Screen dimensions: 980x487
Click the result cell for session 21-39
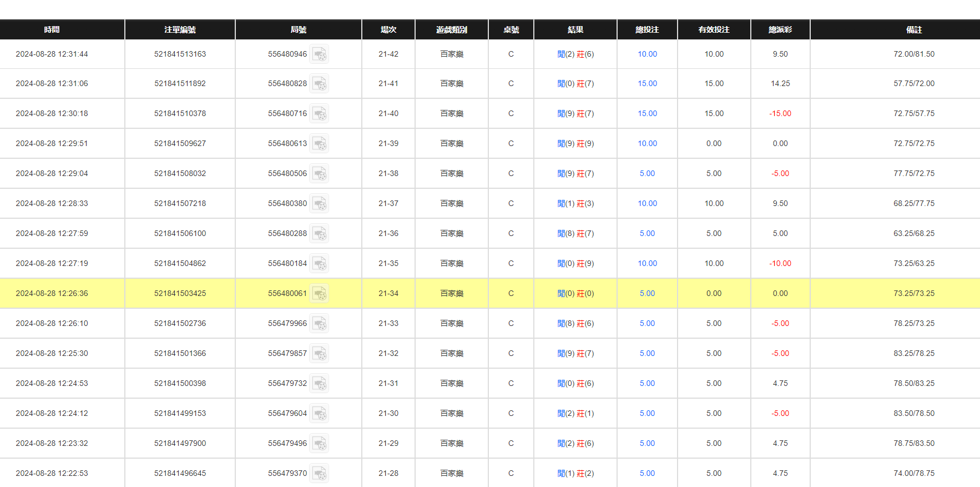tap(575, 144)
